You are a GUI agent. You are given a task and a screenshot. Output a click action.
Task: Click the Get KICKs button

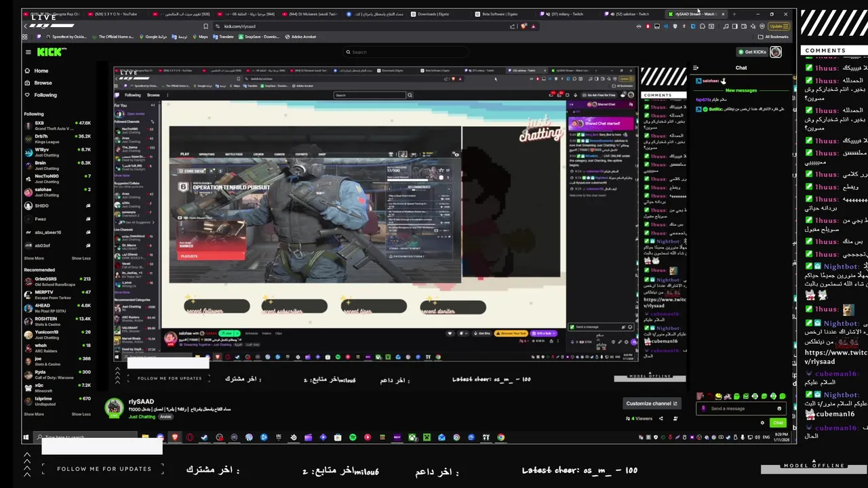pyautogui.click(x=753, y=52)
